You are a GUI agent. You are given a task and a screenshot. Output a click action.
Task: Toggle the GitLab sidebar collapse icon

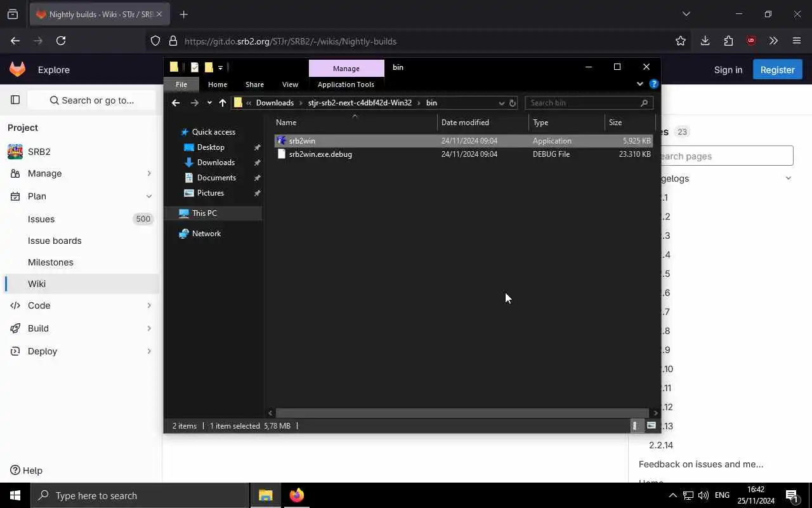pyautogui.click(x=15, y=100)
